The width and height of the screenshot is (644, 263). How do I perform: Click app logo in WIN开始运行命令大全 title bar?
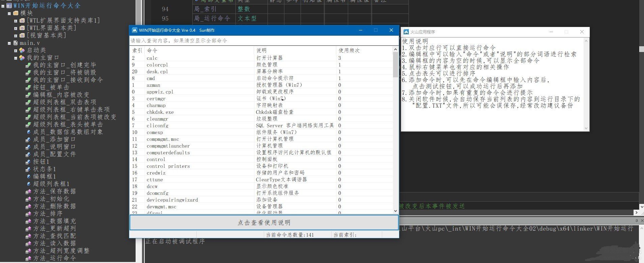134,30
